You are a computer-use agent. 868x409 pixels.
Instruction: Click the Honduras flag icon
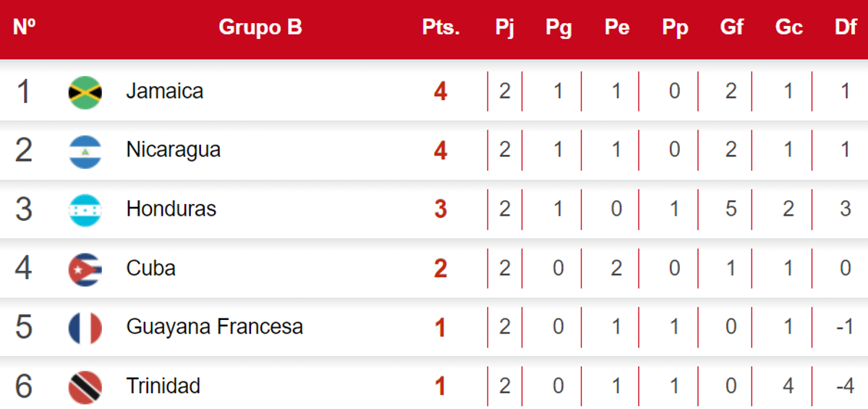[x=85, y=210]
